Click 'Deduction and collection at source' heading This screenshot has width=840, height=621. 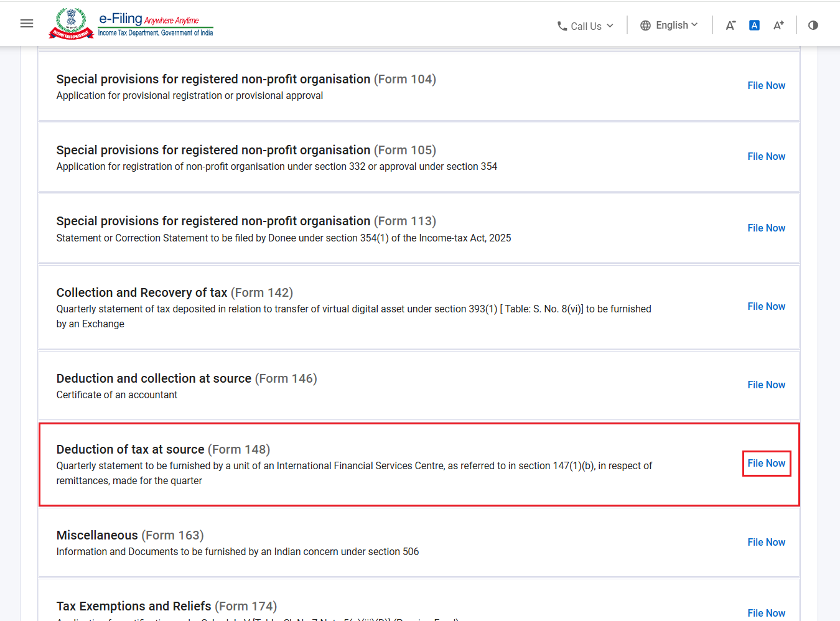[154, 378]
